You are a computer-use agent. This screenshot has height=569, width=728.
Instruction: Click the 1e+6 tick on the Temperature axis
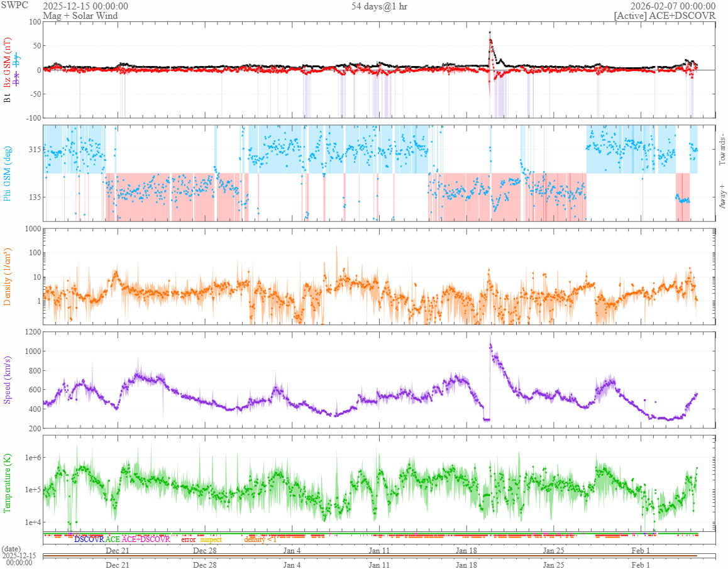click(33, 458)
